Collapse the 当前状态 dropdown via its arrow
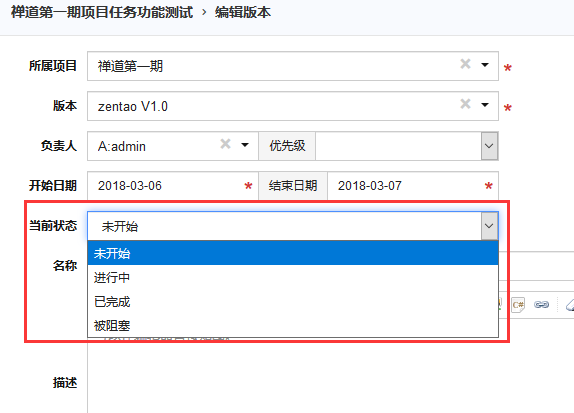This screenshot has width=574, height=413. pyautogui.click(x=489, y=226)
